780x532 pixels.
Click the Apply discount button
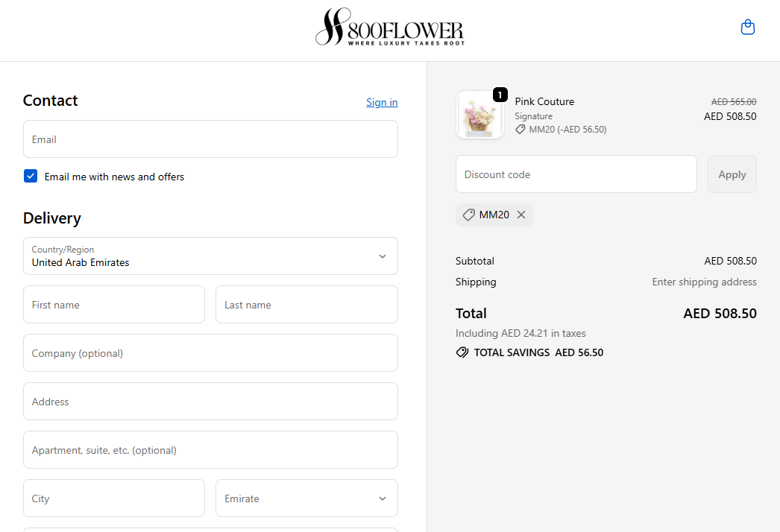[732, 174]
